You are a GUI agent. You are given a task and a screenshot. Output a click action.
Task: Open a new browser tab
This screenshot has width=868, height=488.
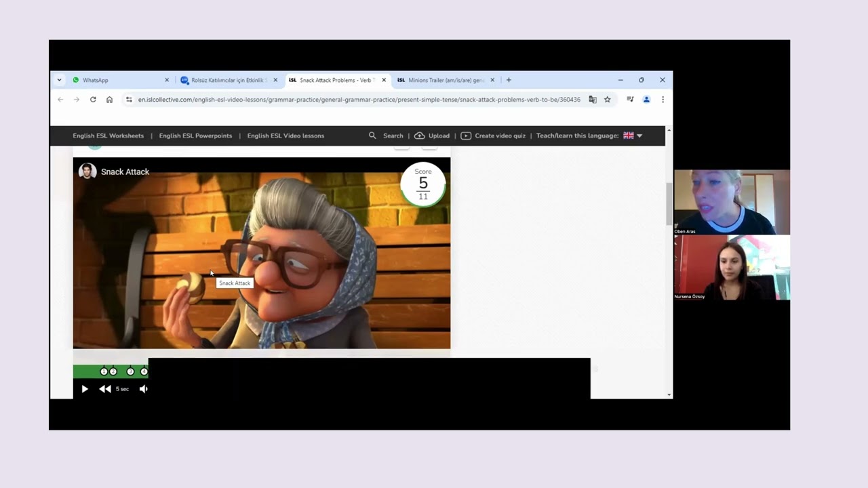pyautogui.click(x=509, y=80)
